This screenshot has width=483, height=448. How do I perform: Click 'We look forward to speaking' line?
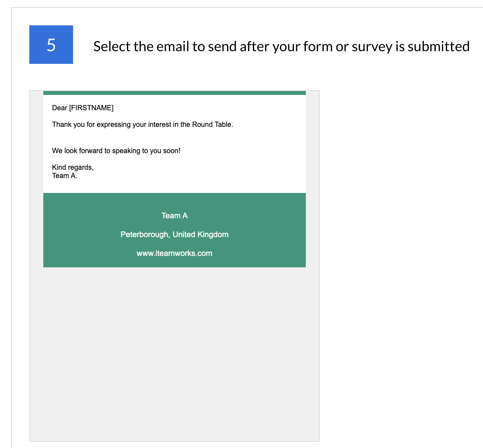point(116,150)
